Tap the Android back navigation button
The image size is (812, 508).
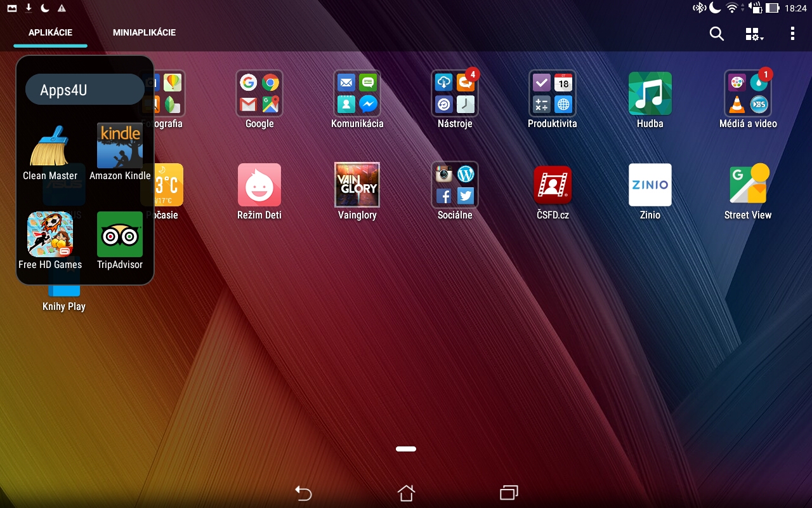pyautogui.click(x=304, y=493)
